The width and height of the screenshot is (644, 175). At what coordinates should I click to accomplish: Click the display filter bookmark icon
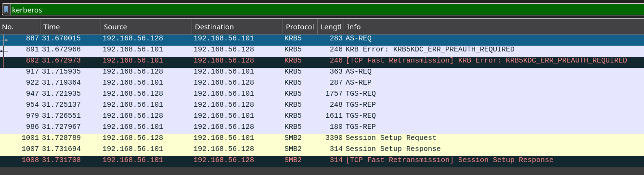6,10
